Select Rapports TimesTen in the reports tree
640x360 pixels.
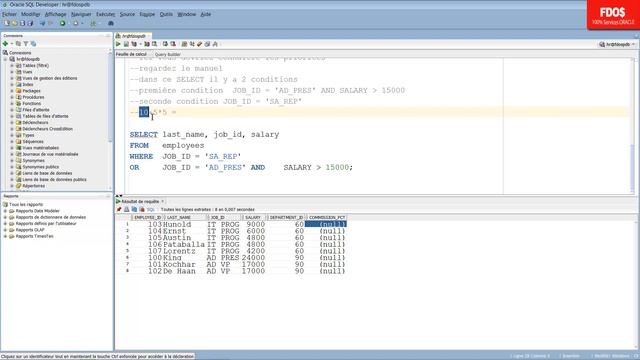click(34, 236)
